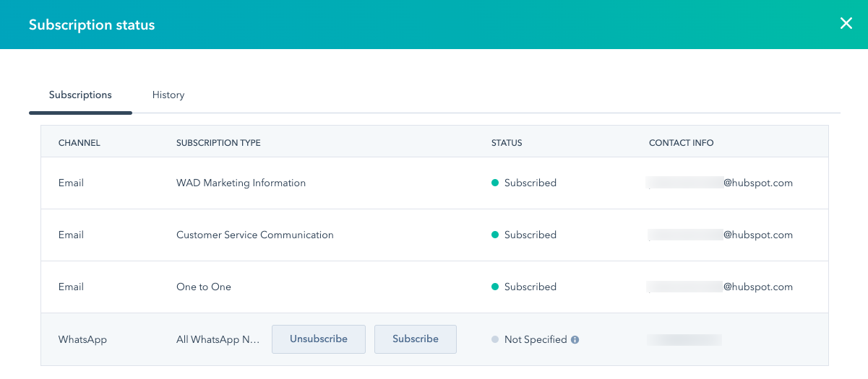Click the green dot in Customer Service row
This screenshot has height=379, width=868.
495,235
